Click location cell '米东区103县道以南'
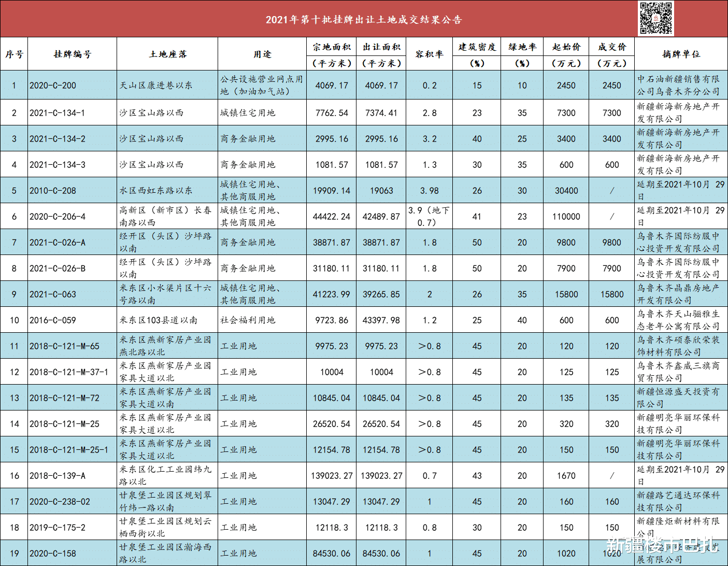 (167, 320)
